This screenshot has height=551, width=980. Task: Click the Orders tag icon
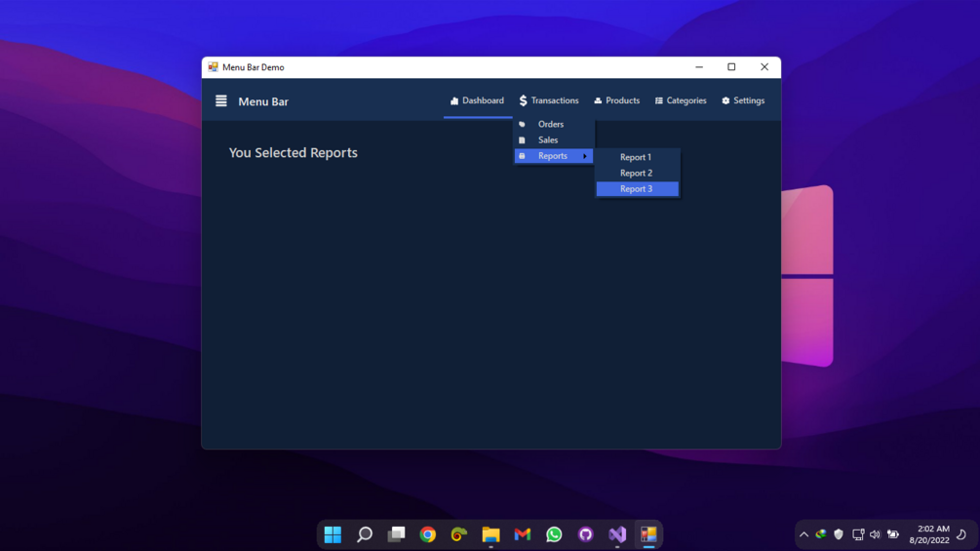(x=522, y=124)
